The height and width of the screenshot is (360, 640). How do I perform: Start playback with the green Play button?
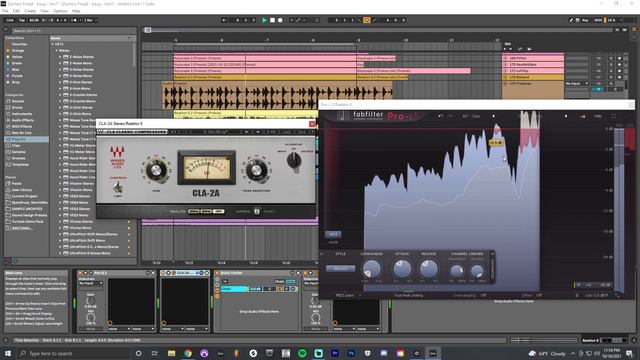264,20
